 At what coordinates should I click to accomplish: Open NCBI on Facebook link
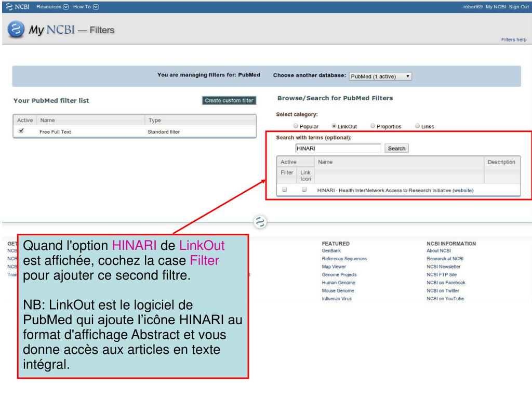(446, 283)
